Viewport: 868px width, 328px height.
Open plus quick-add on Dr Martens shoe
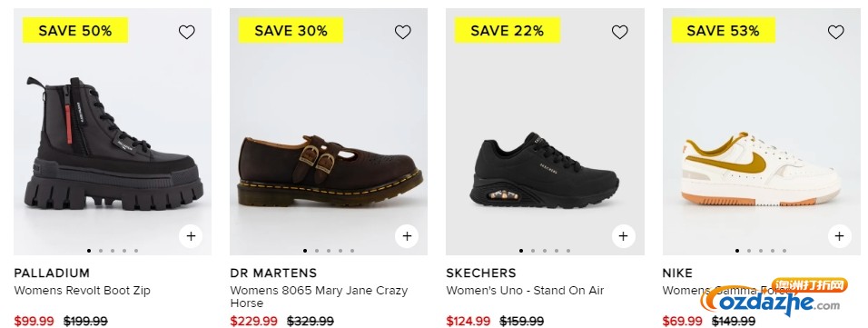pyautogui.click(x=407, y=236)
